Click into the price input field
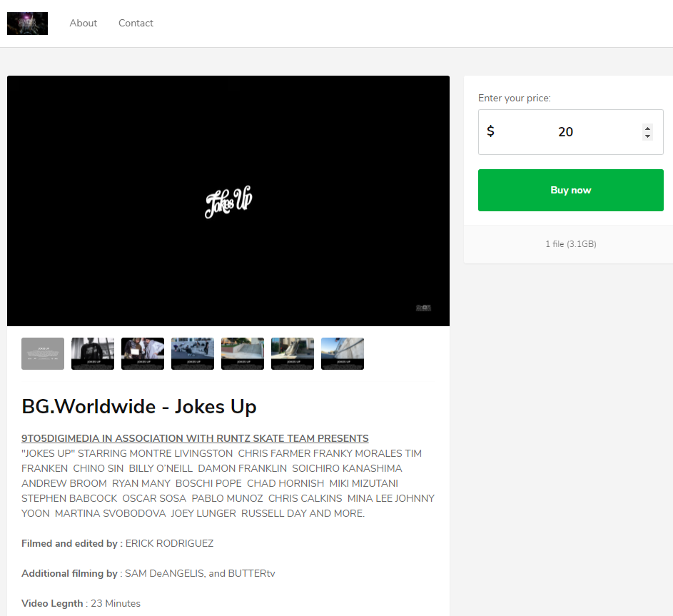 click(565, 132)
